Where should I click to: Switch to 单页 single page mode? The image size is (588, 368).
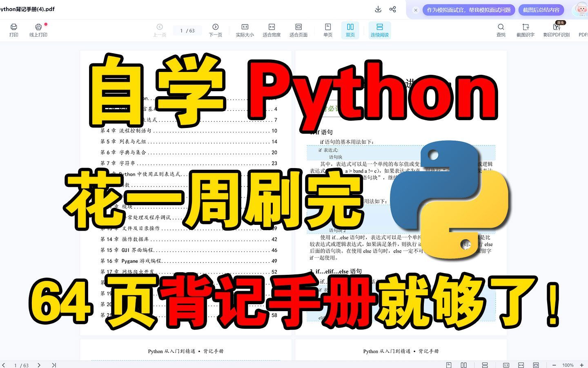[x=328, y=30]
